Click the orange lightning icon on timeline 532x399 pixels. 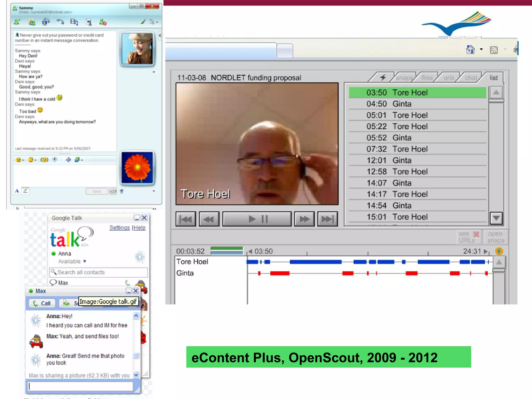pos(499,251)
